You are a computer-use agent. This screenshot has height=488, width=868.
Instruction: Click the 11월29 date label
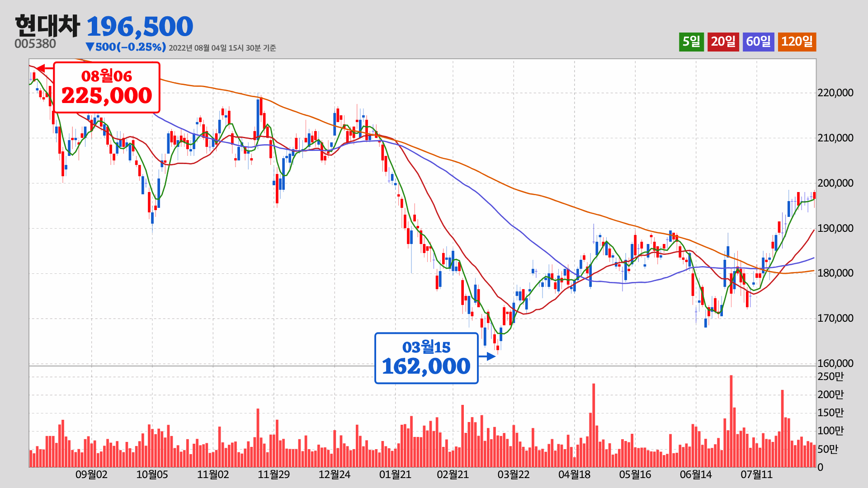pos(274,474)
